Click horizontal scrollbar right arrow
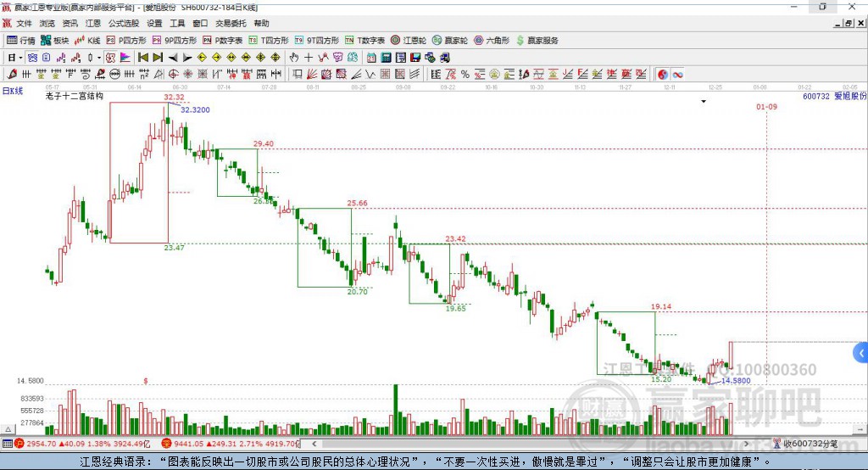The width and height of the screenshot is (868, 470). coord(746,444)
